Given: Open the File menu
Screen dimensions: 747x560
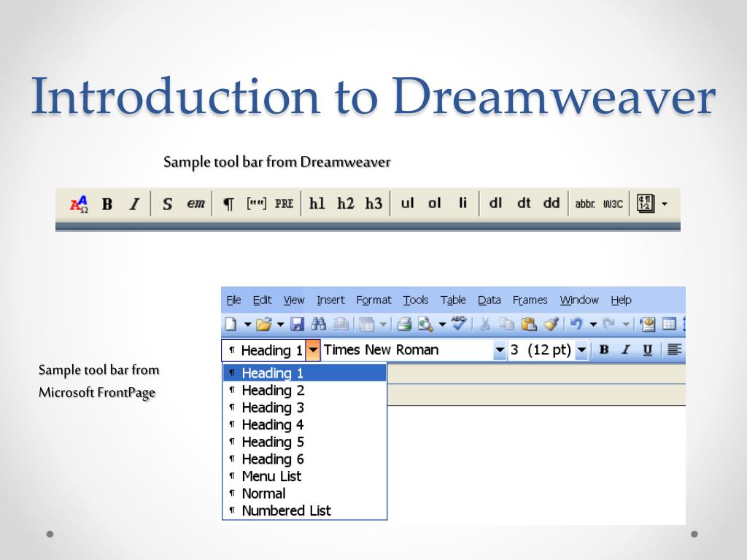Looking at the screenshot, I should pyautogui.click(x=233, y=300).
